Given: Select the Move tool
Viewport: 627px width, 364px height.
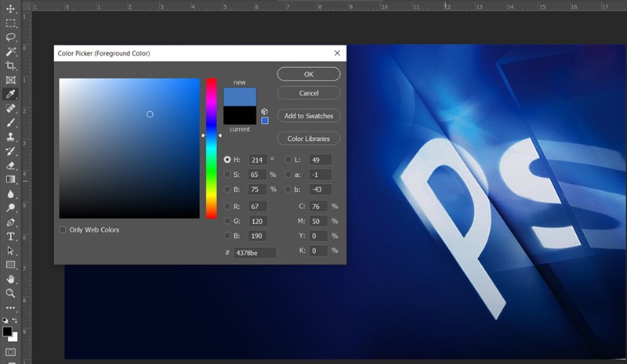Looking at the screenshot, I should [10, 9].
